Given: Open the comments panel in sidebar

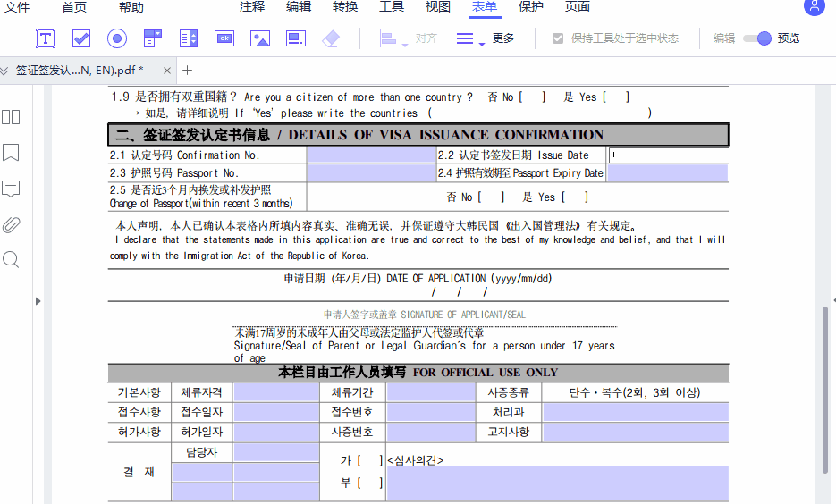Looking at the screenshot, I should click(x=11, y=189).
